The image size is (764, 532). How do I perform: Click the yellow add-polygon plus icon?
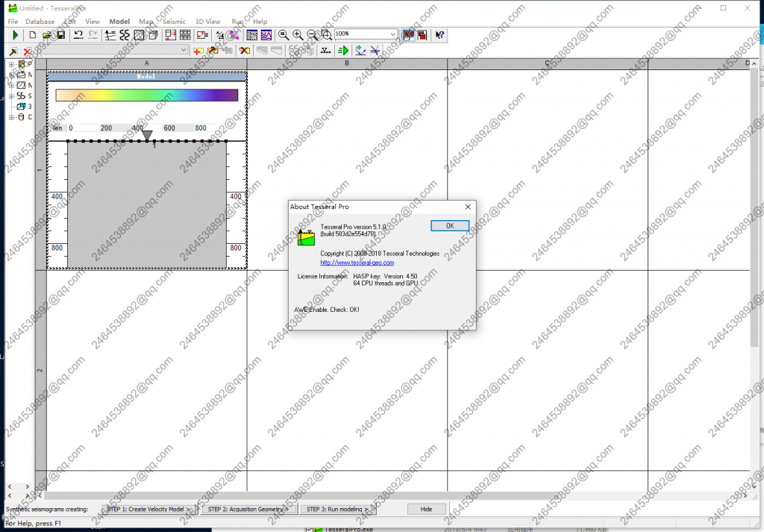pyautogui.click(x=198, y=51)
